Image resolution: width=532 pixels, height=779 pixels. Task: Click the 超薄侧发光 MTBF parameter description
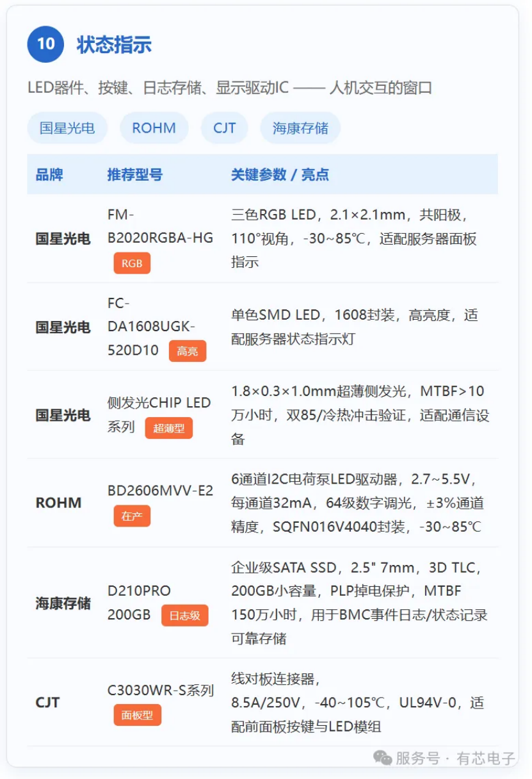click(360, 414)
